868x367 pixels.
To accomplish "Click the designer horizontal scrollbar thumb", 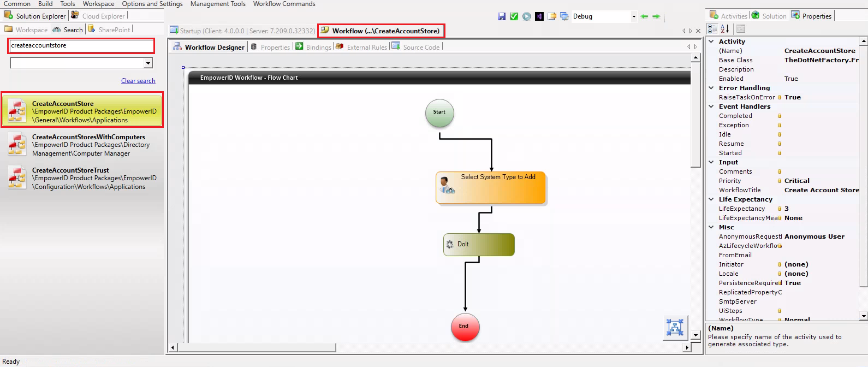I will (257, 347).
